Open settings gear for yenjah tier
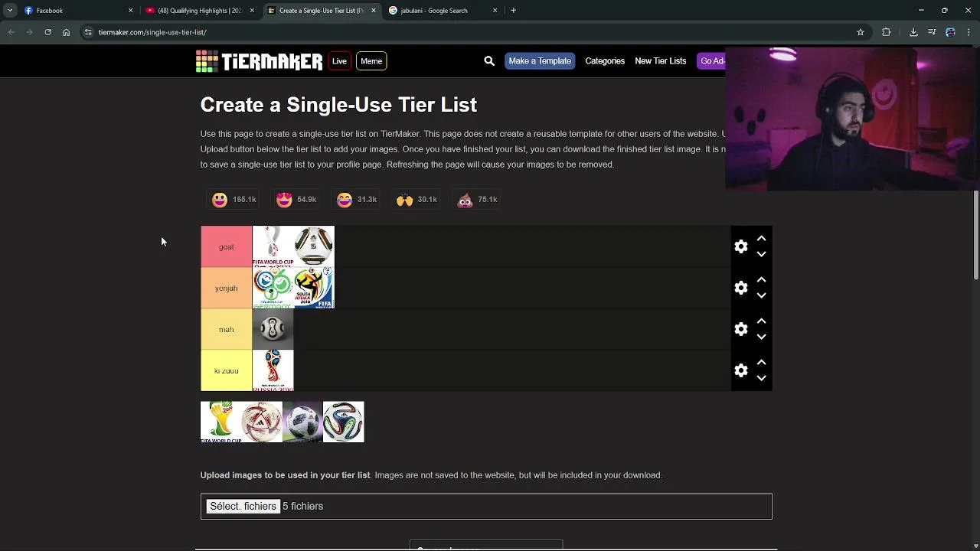The image size is (980, 551). click(740, 288)
